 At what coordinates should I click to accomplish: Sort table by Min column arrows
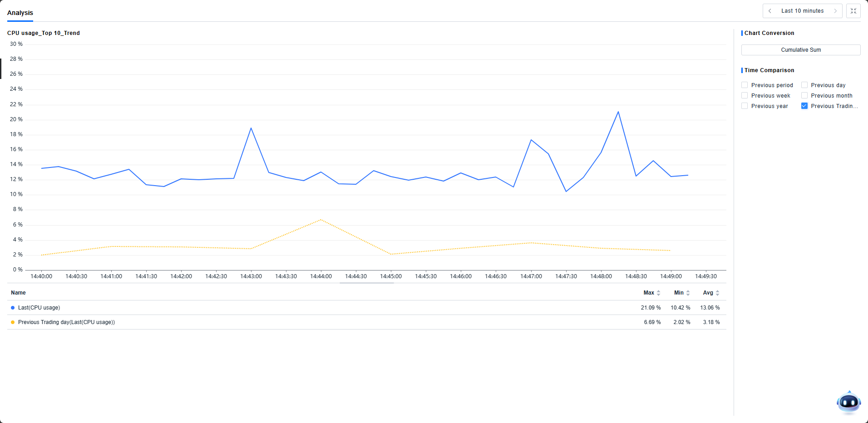pyautogui.click(x=688, y=293)
